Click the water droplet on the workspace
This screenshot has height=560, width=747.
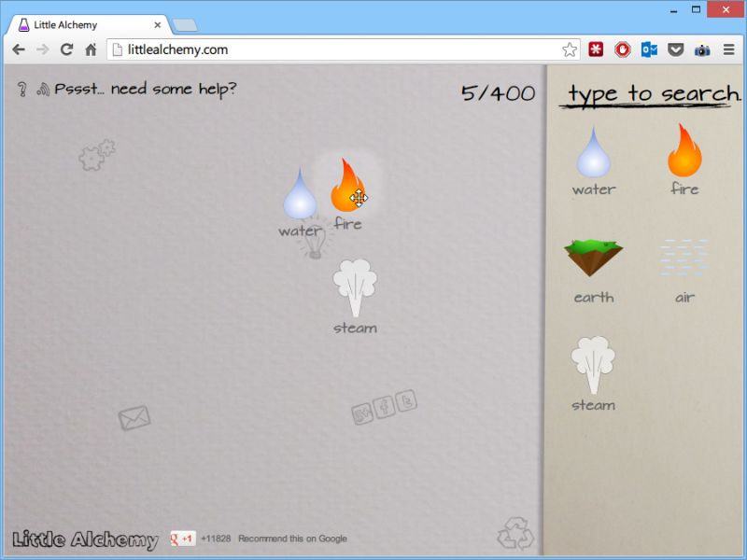tap(300, 194)
